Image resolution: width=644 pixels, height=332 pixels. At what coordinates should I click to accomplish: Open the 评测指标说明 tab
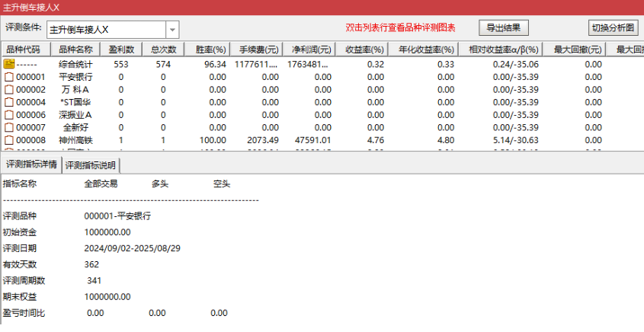[x=91, y=165]
